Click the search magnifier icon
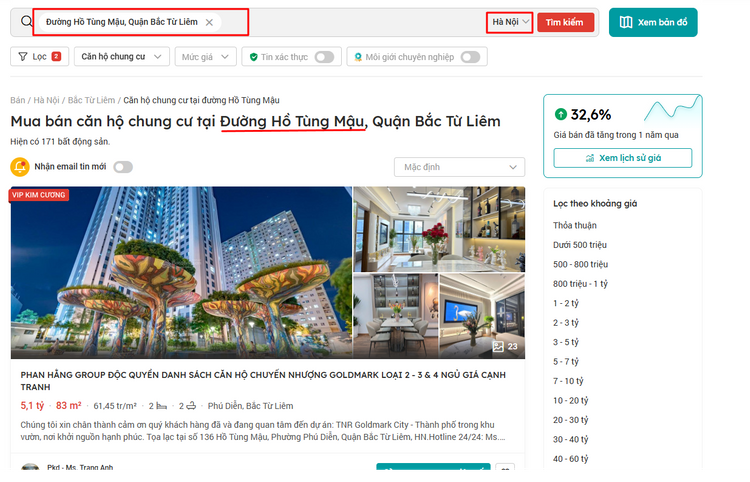Screen dimensions: 750x482 coord(26,22)
